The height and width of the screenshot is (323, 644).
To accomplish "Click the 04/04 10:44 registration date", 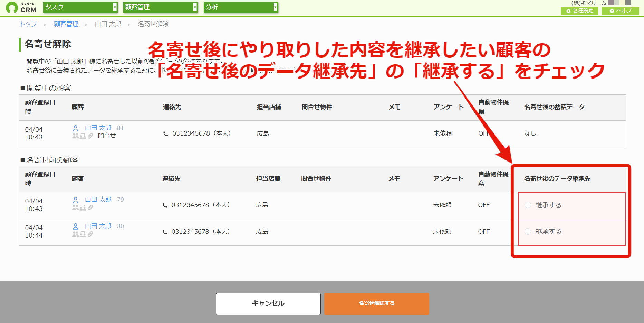I will pos(34,231).
